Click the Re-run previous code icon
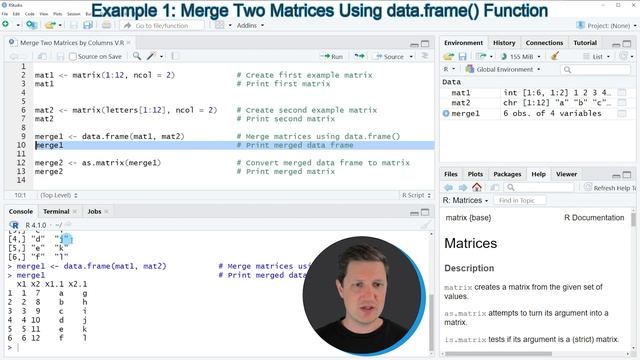 coord(360,56)
